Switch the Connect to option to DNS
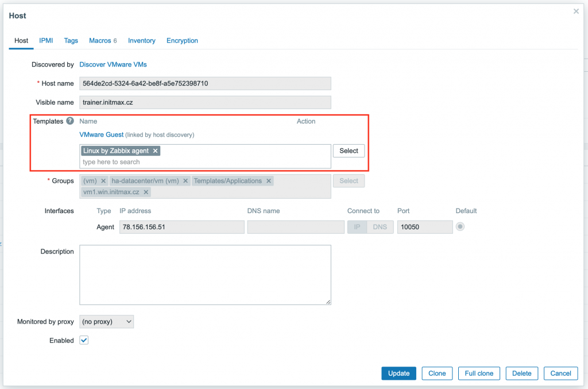 coord(380,227)
